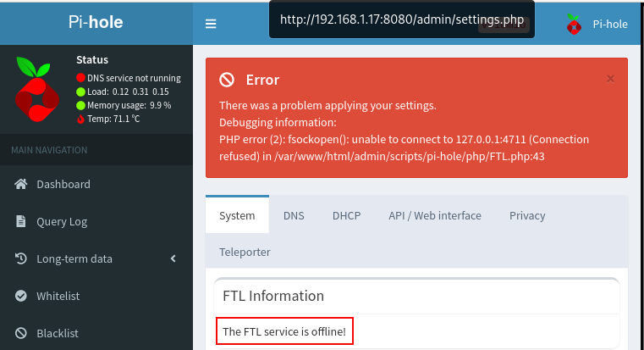The width and height of the screenshot is (644, 350).
Task: Click the green Load status dot
Action: [x=80, y=92]
